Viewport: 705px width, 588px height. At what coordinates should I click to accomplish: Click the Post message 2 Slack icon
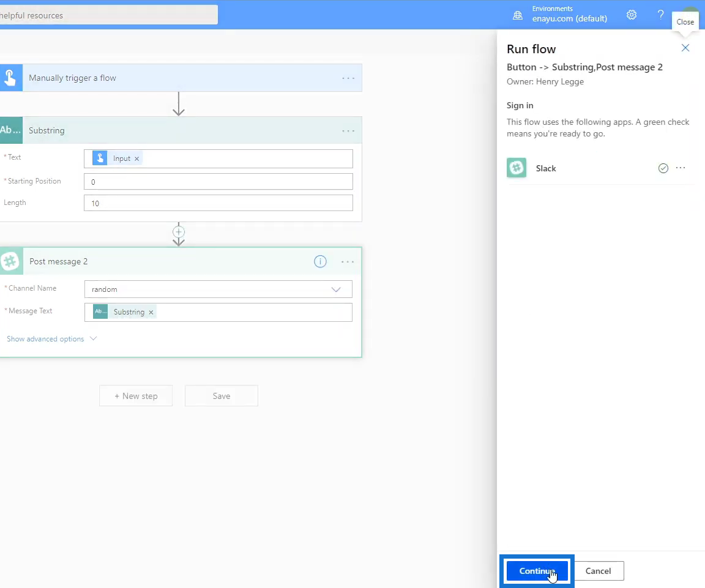pyautogui.click(x=11, y=261)
